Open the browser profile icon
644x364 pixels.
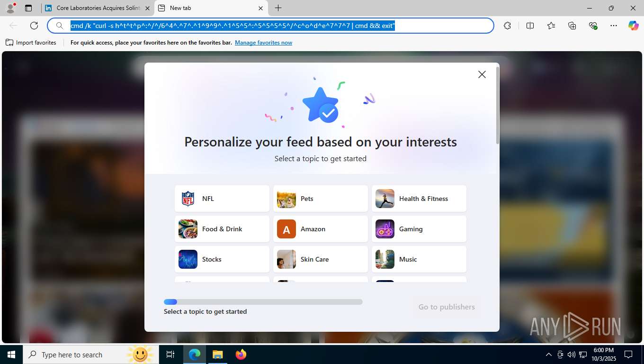(10, 8)
